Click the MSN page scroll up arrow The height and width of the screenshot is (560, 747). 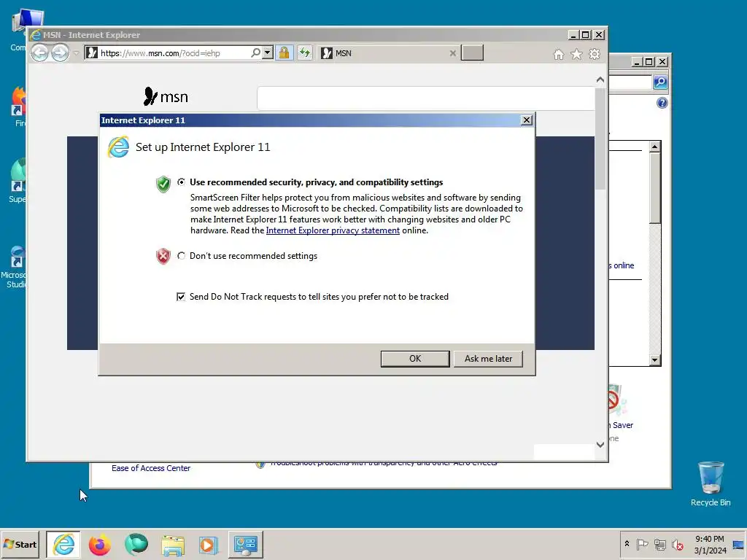(x=600, y=79)
